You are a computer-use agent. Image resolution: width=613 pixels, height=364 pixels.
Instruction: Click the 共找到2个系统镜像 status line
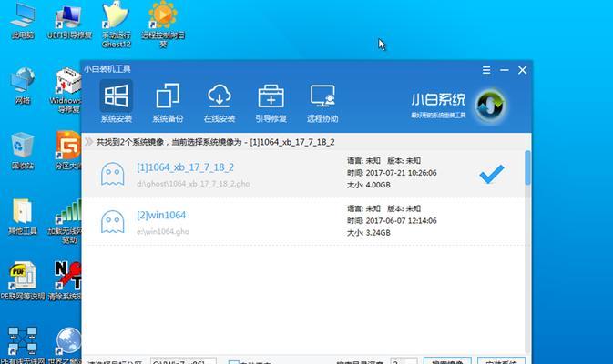215,142
